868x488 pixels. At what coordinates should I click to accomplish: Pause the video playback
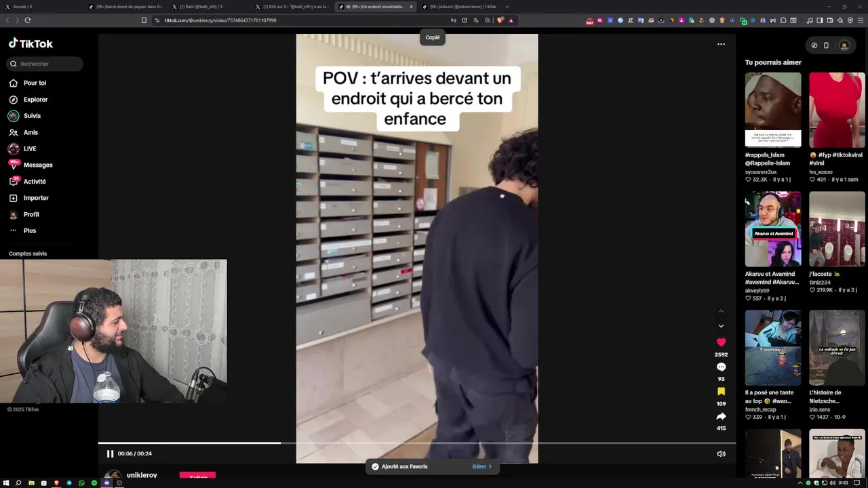tap(110, 453)
